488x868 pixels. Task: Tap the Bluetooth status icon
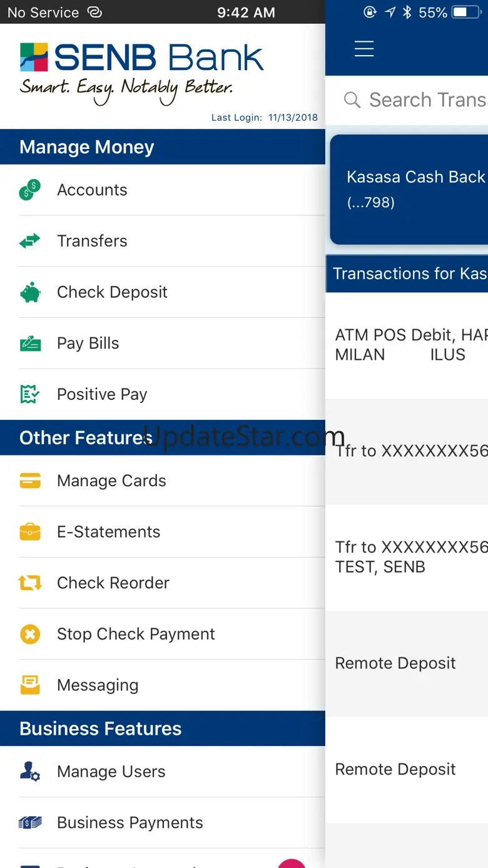click(x=407, y=12)
